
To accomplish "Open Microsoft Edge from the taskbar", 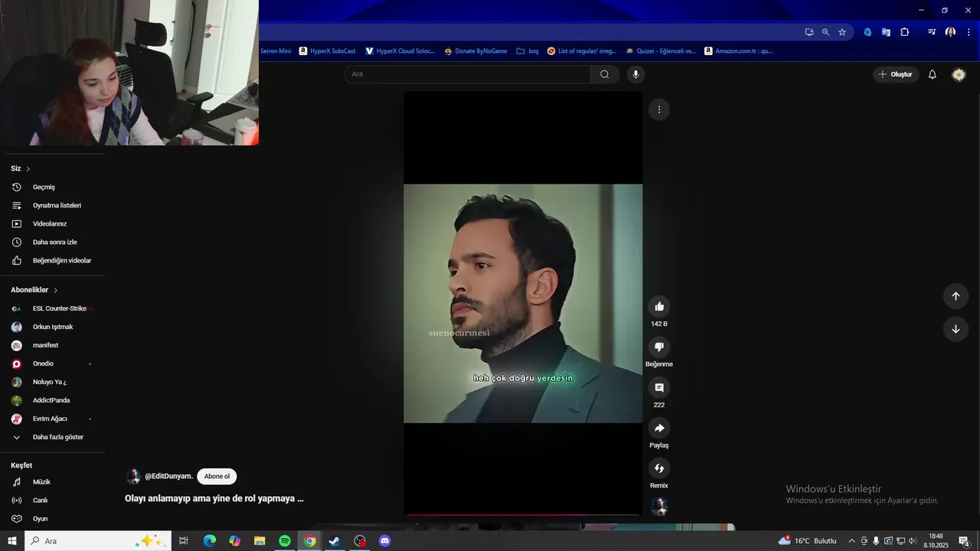I will point(209,541).
